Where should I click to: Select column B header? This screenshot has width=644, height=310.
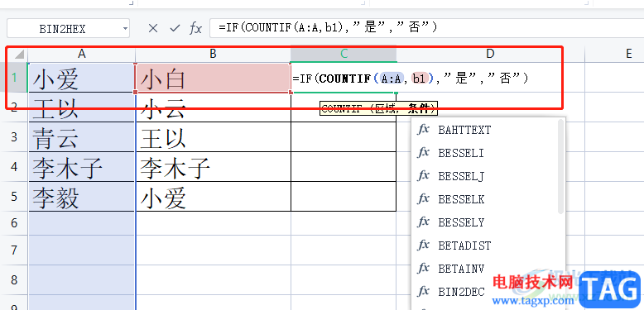coord(213,54)
